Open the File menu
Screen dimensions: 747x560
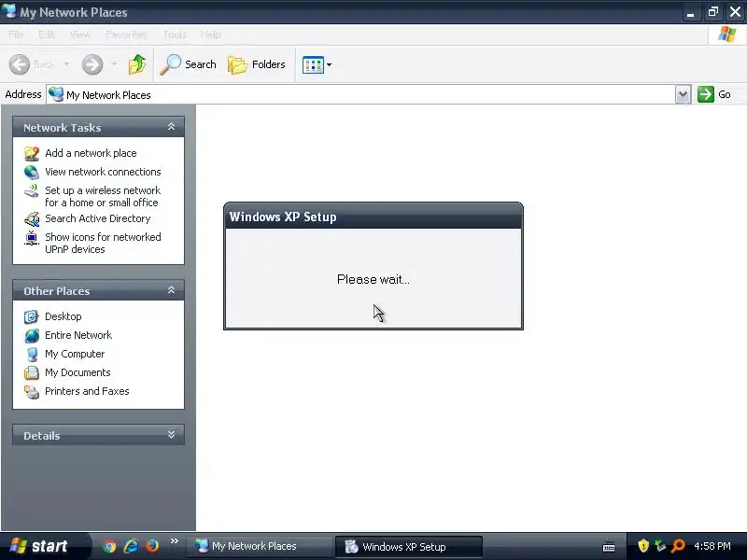point(16,35)
